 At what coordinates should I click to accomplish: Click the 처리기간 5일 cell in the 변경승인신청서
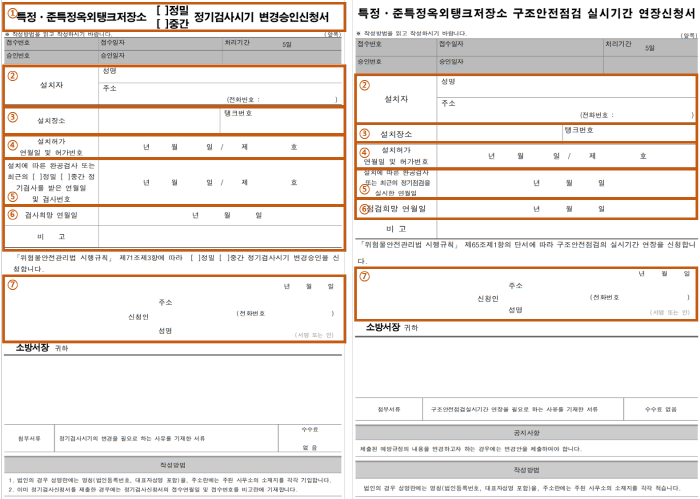pos(282,44)
